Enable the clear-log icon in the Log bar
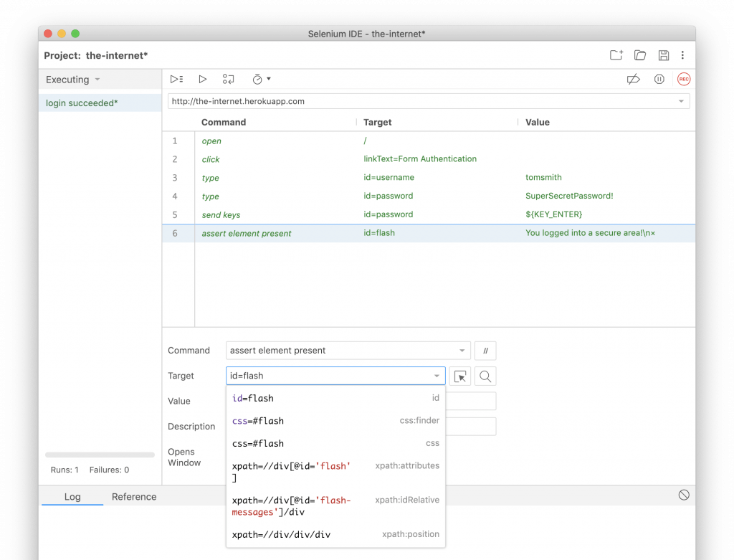 pos(683,494)
